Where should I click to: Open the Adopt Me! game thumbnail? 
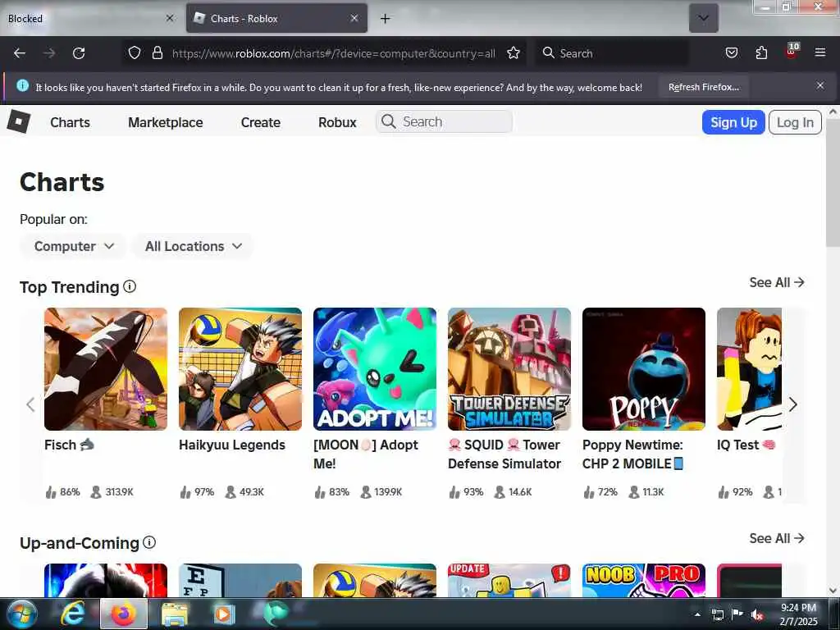[x=375, y=368]
